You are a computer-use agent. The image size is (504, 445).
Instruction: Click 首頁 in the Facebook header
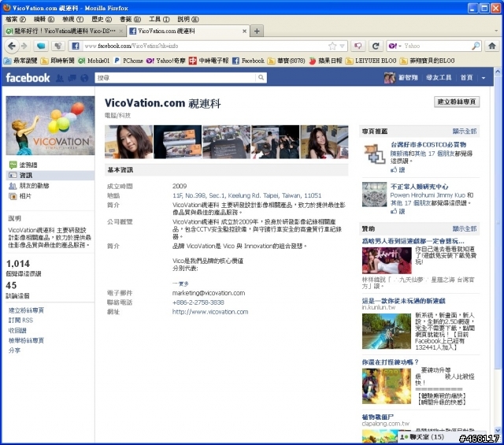pyautogui.click(x=466, y=78)
